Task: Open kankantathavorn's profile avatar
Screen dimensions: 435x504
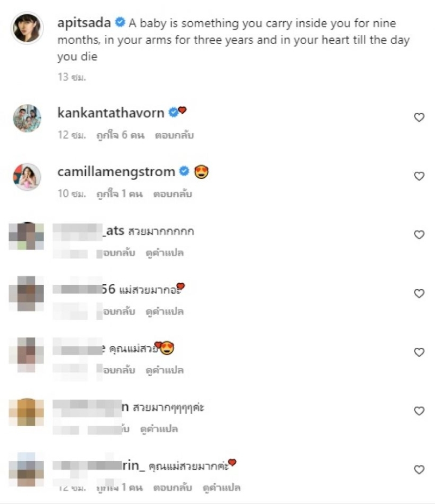Action: (27, 118)
